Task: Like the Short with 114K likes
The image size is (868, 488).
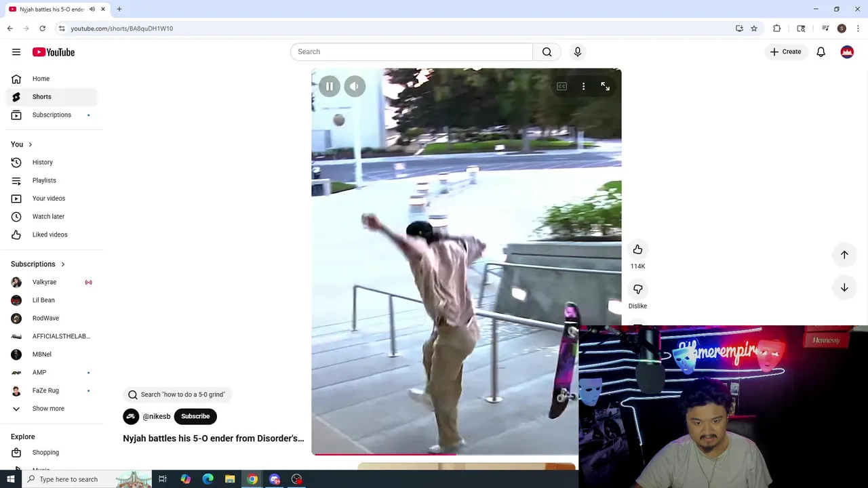Action: coord(637,249)
